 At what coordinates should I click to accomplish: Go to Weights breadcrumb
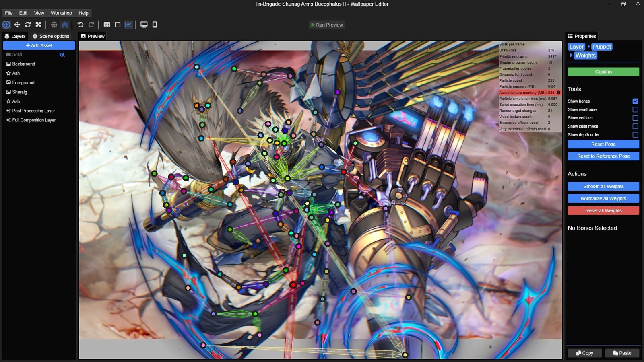[585, 56]
